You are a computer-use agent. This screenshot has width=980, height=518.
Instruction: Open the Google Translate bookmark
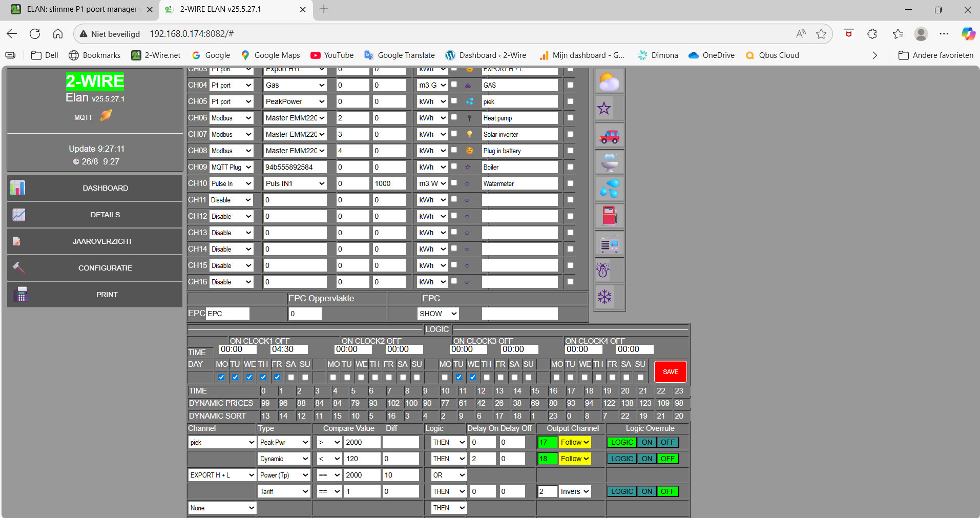coord(400,55)
